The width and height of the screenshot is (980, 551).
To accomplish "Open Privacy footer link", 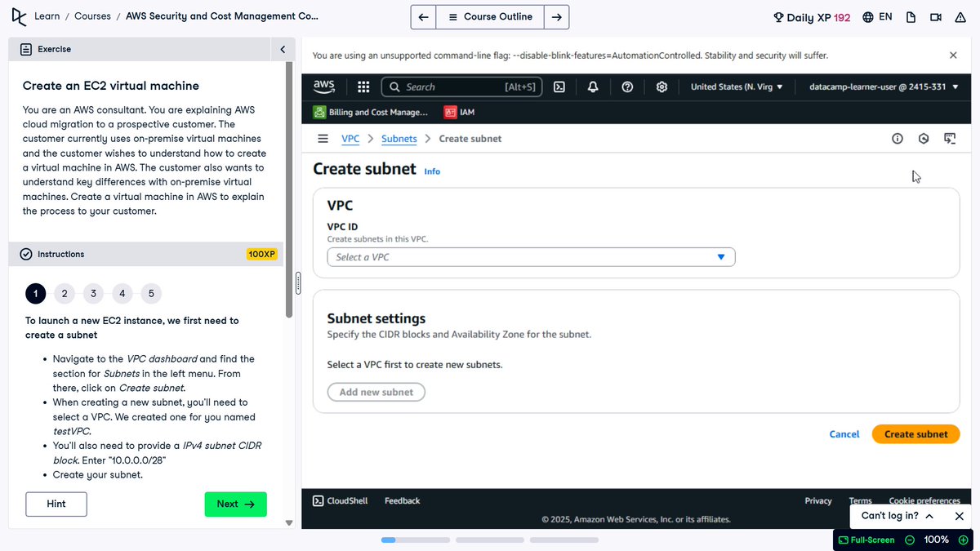I will [818, 501].
